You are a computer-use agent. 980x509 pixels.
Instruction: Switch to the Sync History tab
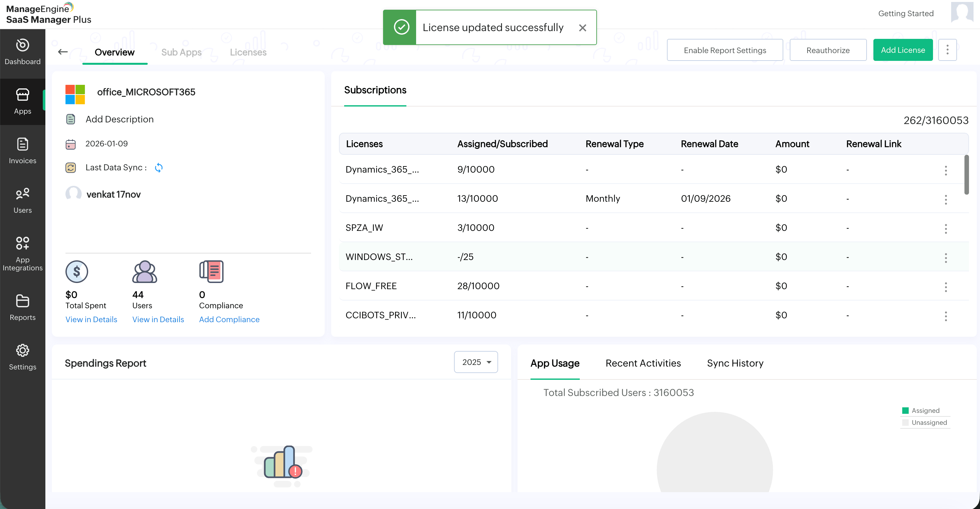[x=735, y=363]
